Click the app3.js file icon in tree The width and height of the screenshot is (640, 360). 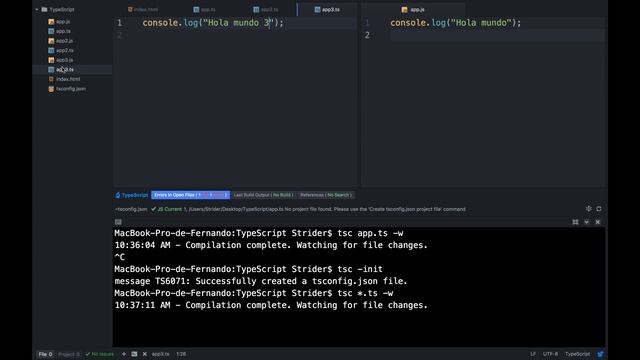pos(51,60)
